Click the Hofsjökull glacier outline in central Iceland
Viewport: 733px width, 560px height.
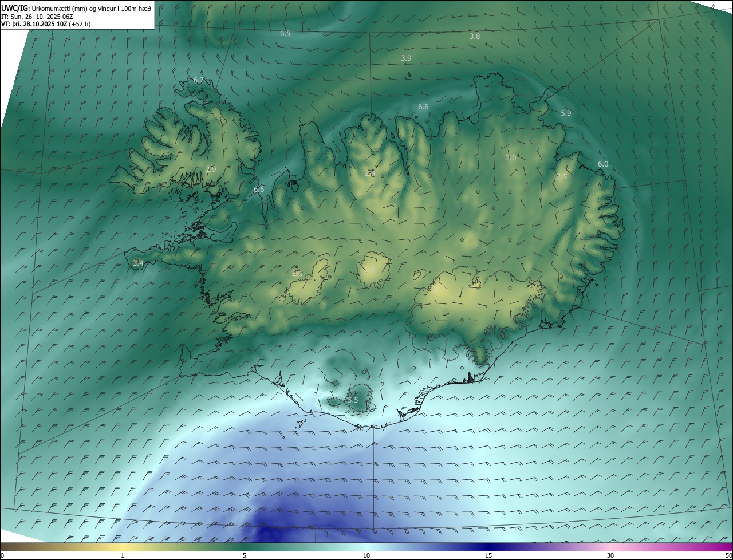pos(373,270)
